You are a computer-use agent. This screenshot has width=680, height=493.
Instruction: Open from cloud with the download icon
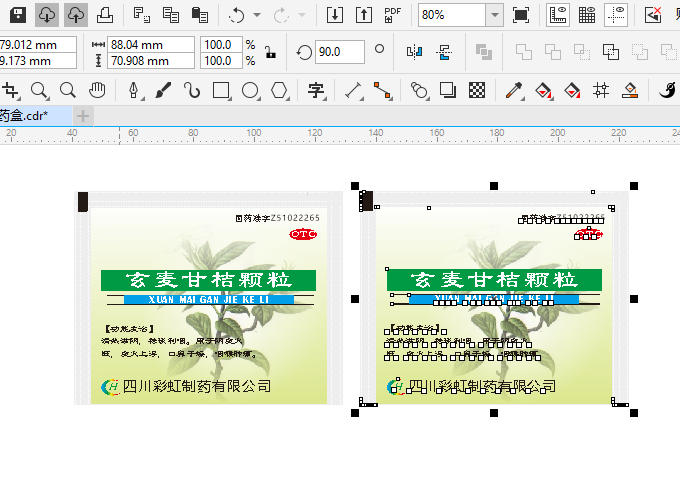46,15
